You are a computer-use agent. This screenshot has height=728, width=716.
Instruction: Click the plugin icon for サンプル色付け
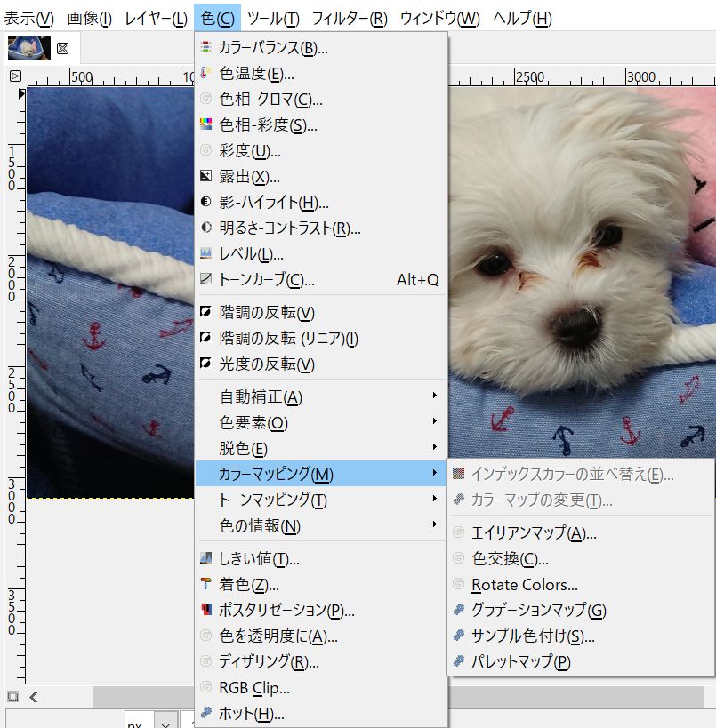pos(459,636)
